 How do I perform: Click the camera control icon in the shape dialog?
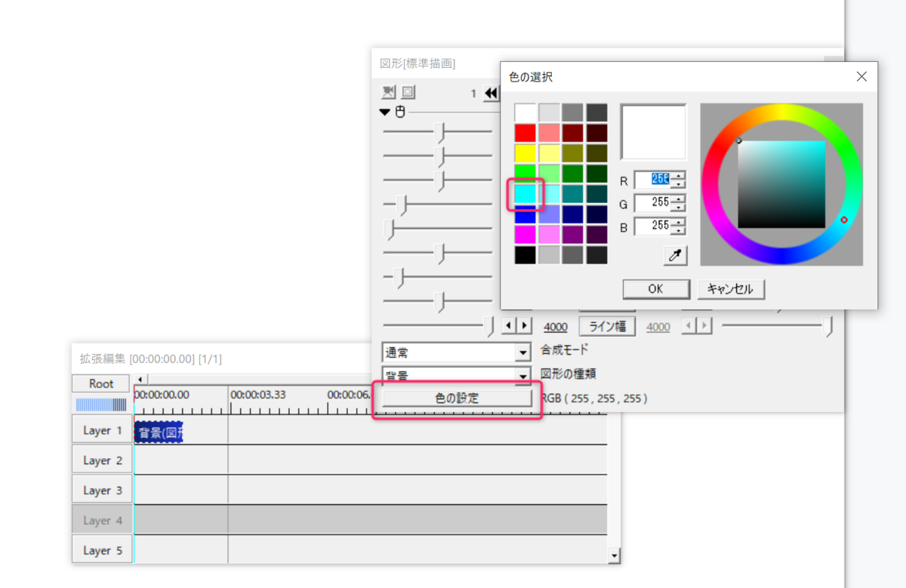click(389, 92)
